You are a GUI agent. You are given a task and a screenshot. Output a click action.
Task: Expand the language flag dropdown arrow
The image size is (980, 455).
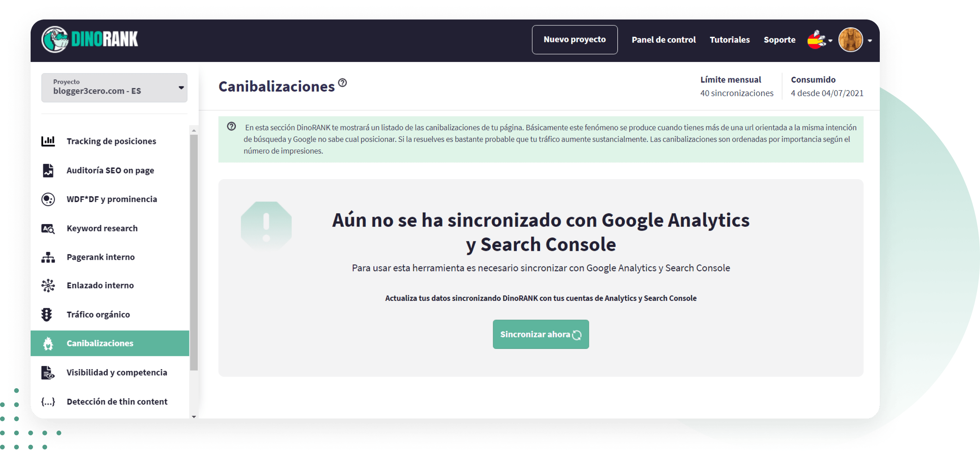(830, 41)
